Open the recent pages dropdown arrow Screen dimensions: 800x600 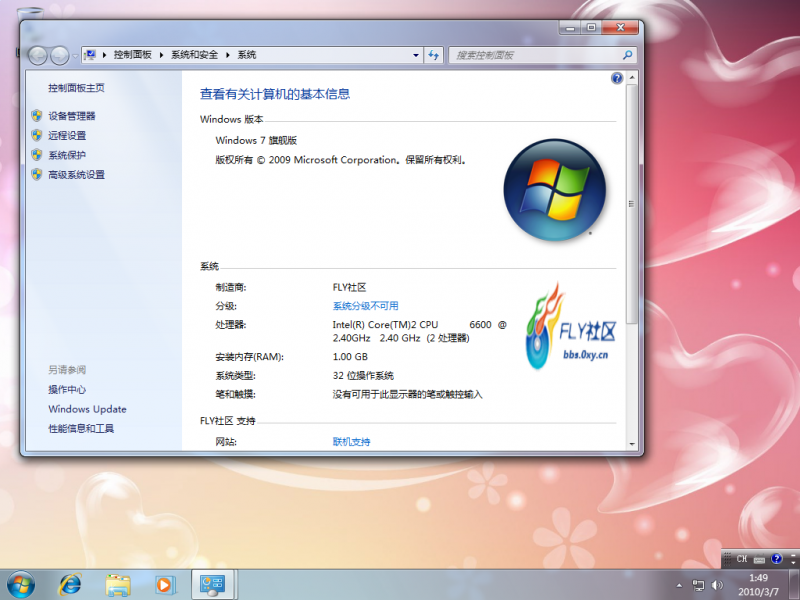coord(75,56)
